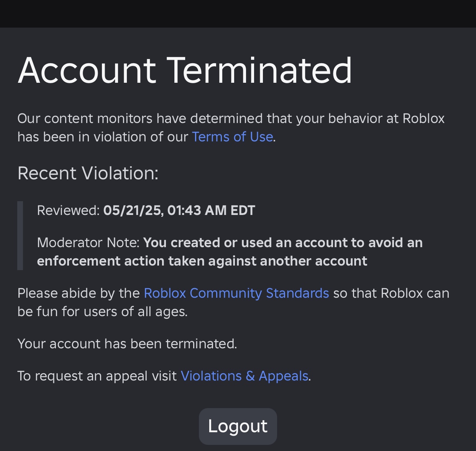Click the Account Terminated heading
Screen dimensions: 476x451
(x=185, y=70)
